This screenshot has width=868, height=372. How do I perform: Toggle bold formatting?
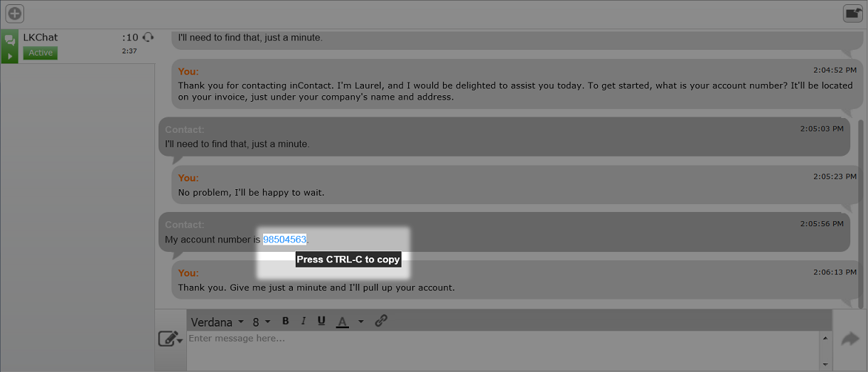[x=286, y=321]
